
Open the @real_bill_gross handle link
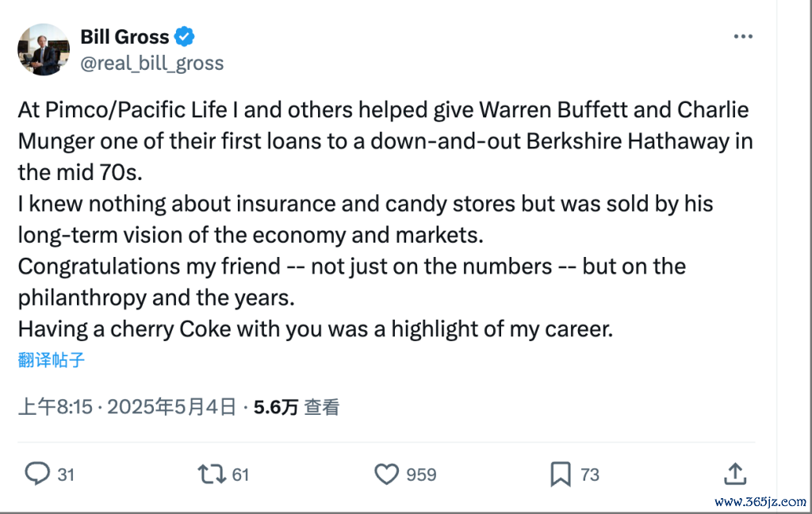coord(152,63)
